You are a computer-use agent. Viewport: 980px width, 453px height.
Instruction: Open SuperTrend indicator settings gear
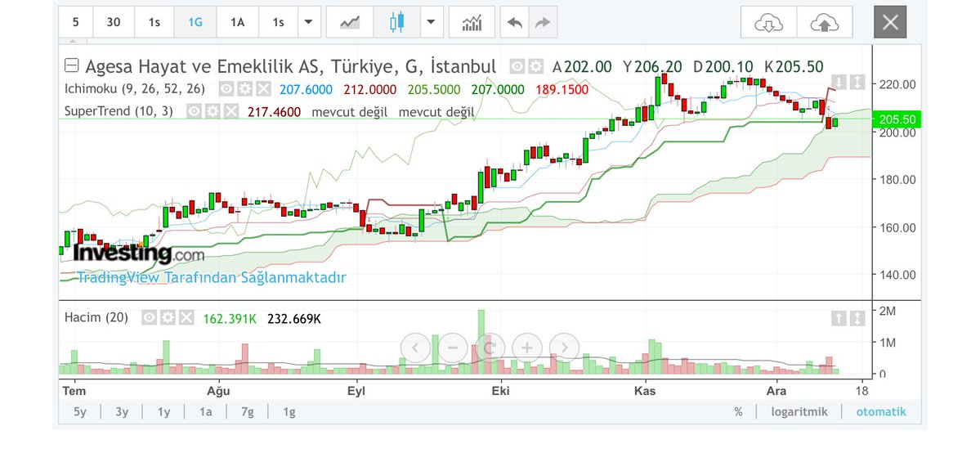pyautogui.click(x=213, y=111)
